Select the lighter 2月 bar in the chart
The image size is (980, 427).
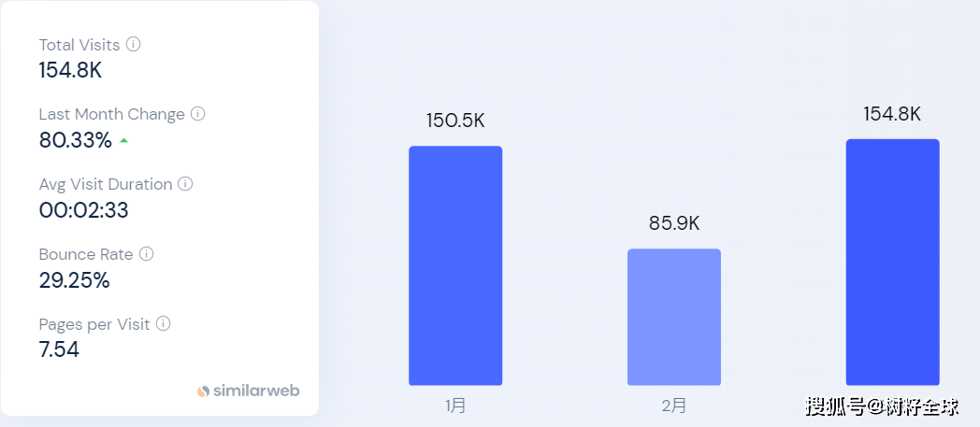pos(674,317)
